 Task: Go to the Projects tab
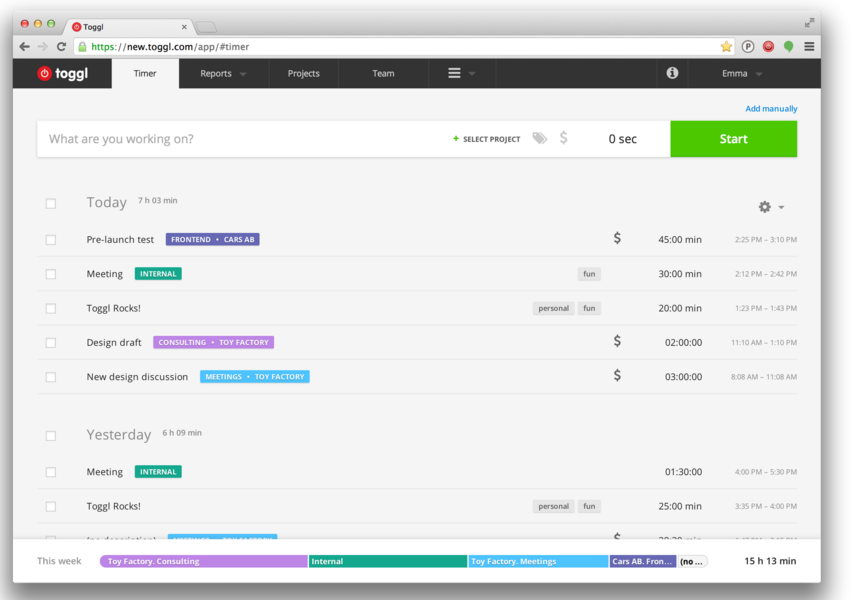pyautogui.click(x=304, y=73)
